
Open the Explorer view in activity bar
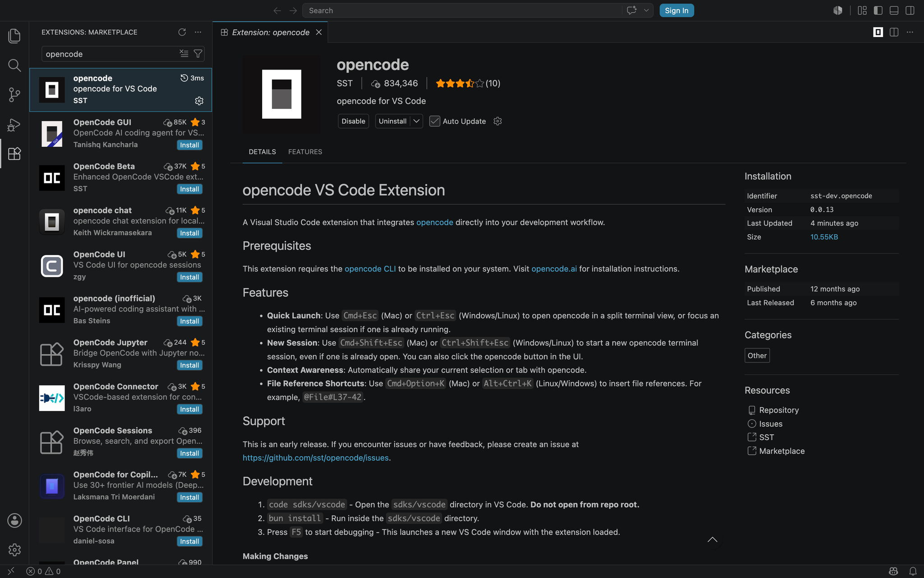(14, 36)
